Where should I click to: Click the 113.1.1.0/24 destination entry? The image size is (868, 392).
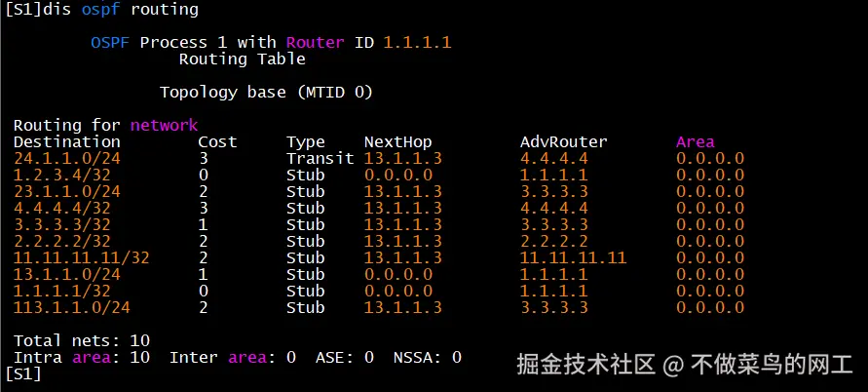[x=72, y=307]
